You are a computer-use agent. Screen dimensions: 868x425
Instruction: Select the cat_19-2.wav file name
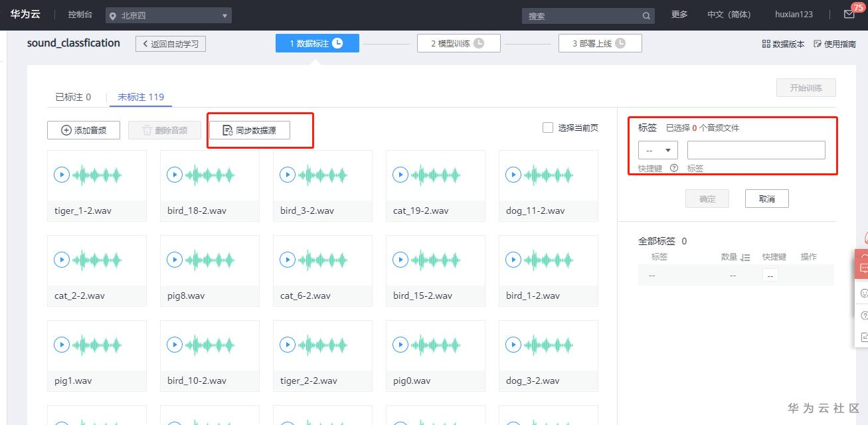click(420, 211)
